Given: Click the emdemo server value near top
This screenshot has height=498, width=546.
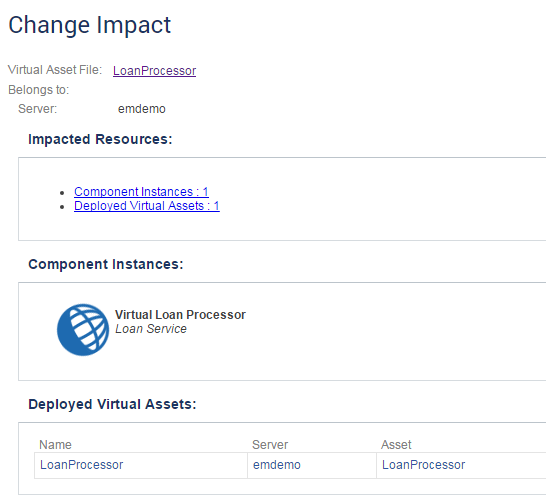Looking at the screenshot, I should pos(142,109).
